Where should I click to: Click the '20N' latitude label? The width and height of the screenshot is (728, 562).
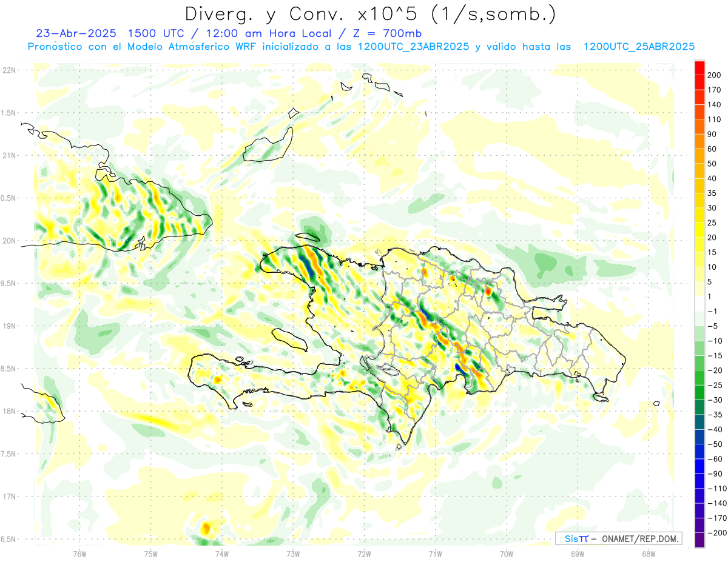click(8, 241)
